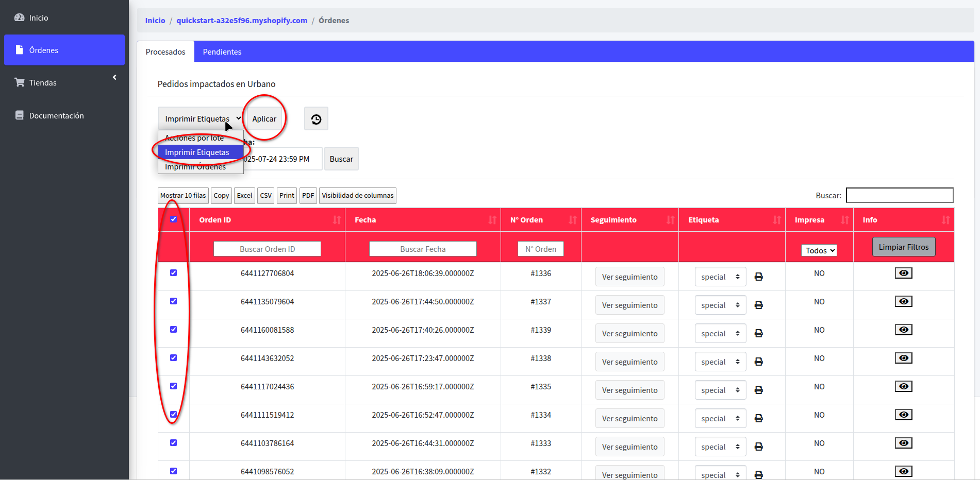Screen dimensions: 980x480
Task: Open etiqueta special dropdown for order #1338
Action: [720, 362]
